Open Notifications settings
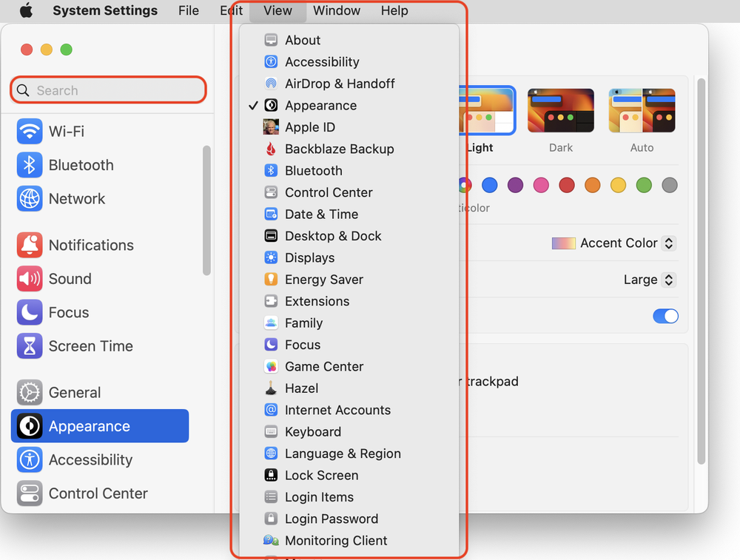 (90, 245)
